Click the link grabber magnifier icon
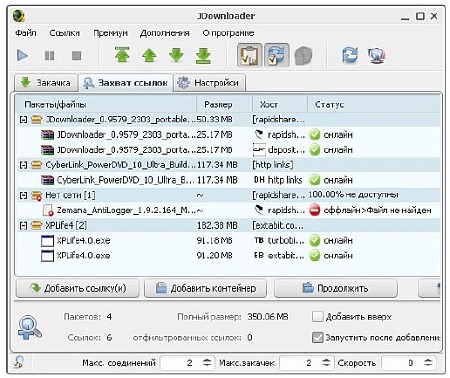 point(29,327)
